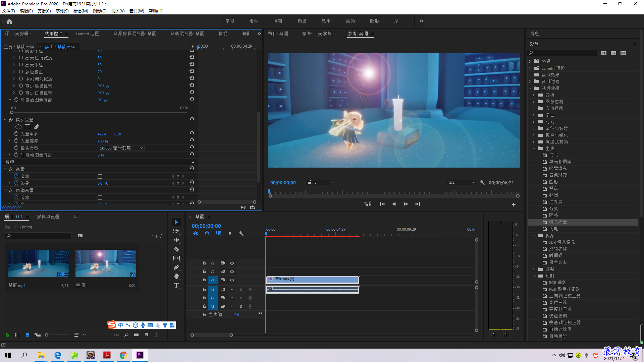The height and width of the screenshot is (362, 644).
Task: Open reference monitor settings wrench
Action: click(x=482, y=183)
